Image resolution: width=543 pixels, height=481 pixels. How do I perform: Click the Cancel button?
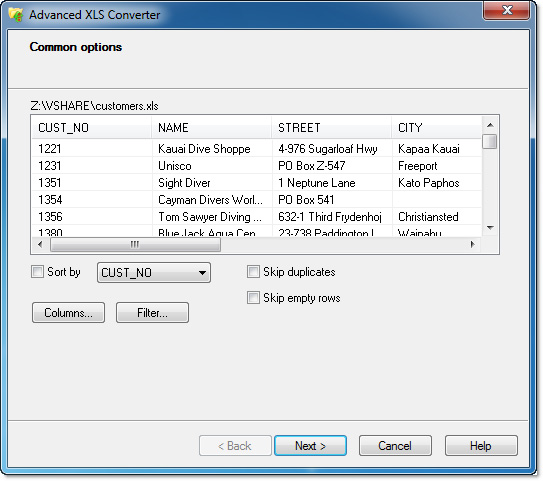[x=395, y=446]
